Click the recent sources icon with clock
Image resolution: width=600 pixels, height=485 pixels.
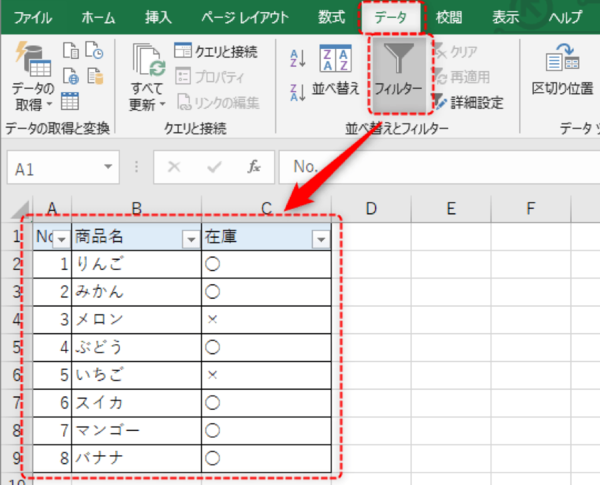point(94,50)
